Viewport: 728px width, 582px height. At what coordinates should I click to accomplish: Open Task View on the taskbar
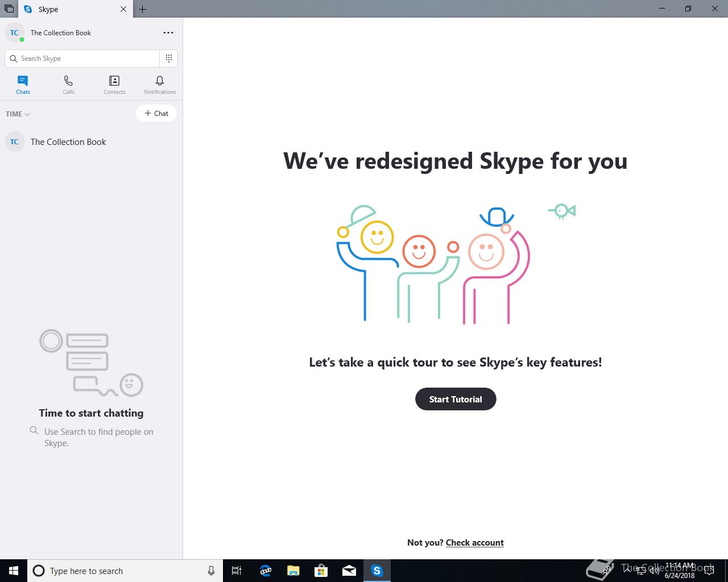pyautogui.click(x=237, y=571)
